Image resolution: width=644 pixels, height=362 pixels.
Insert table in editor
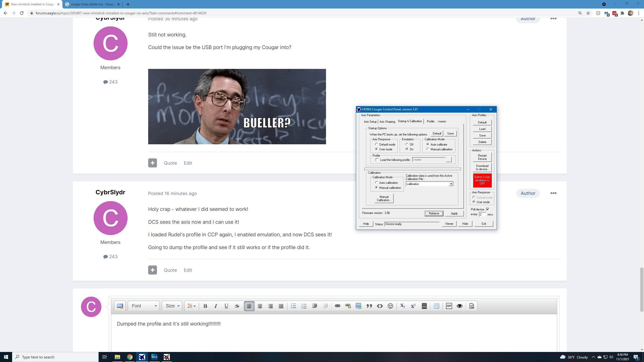(436, 306)
